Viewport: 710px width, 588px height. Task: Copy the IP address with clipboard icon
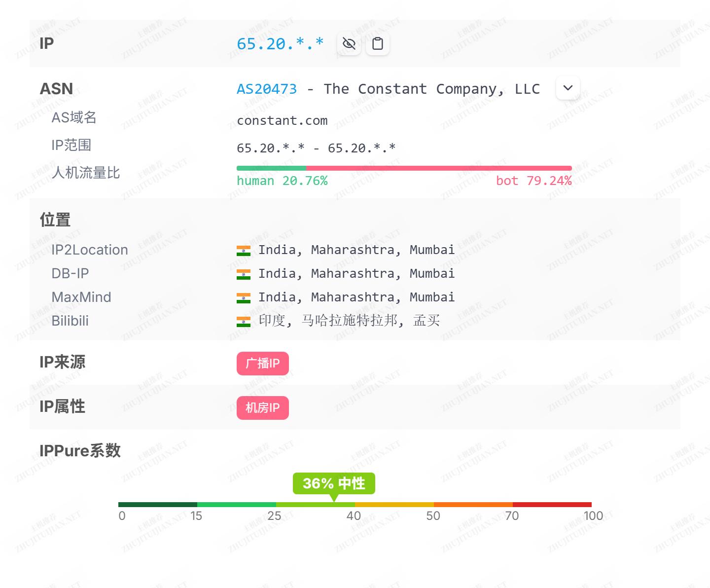coord(378,44)
